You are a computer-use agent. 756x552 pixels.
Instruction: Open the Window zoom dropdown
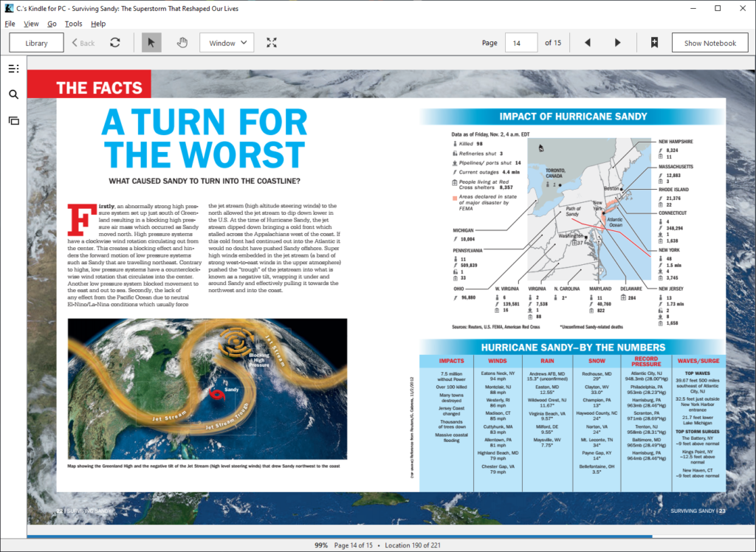click(x=227, y=42)
